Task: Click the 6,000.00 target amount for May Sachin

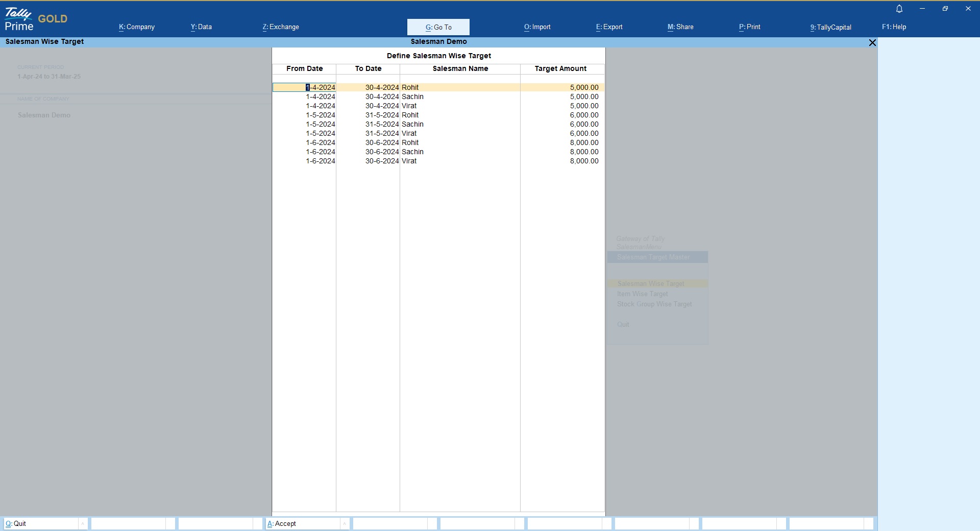Action: point(584,124)
